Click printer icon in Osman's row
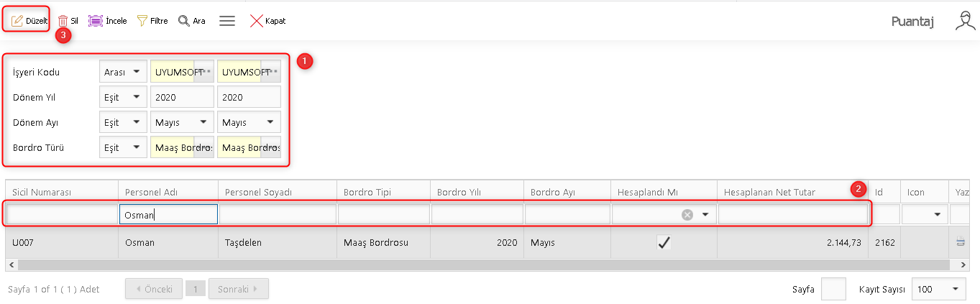 (x=960, y=243)
